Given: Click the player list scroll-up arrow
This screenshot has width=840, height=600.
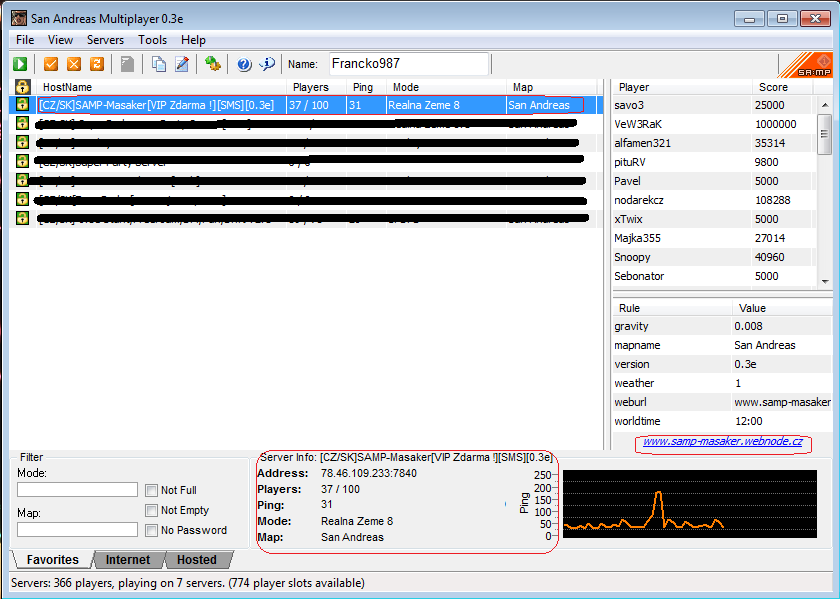Looking at the screenshot, I should click(x=825, y=104).
